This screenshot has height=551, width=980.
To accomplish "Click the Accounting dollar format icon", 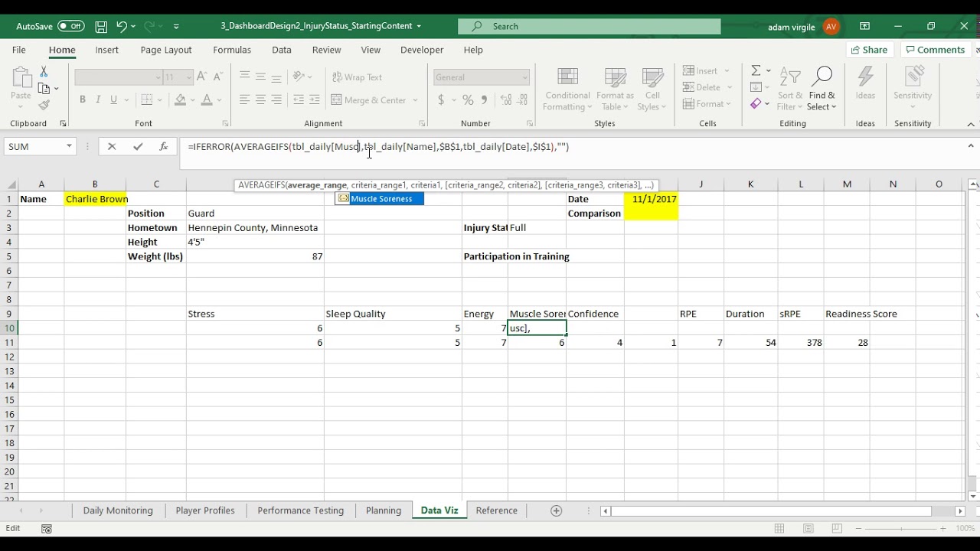I will click(441, 100).
